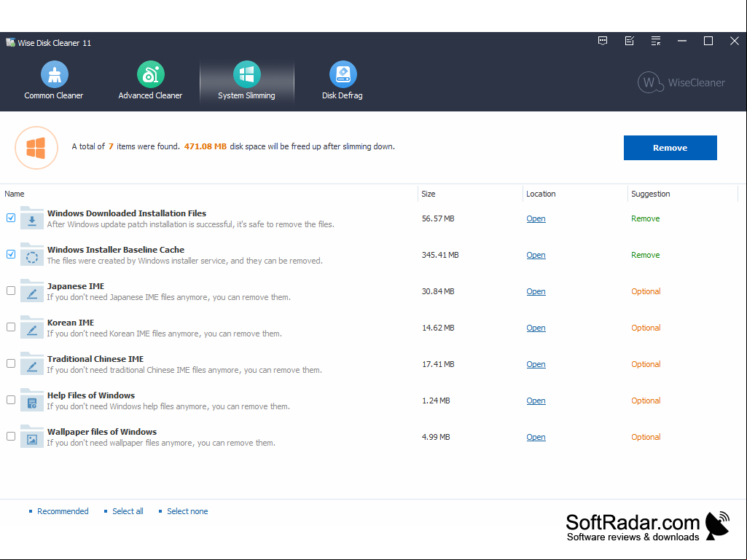Switch to the Disk Defrag tab label
747x560 pixels.
[343, 95]
